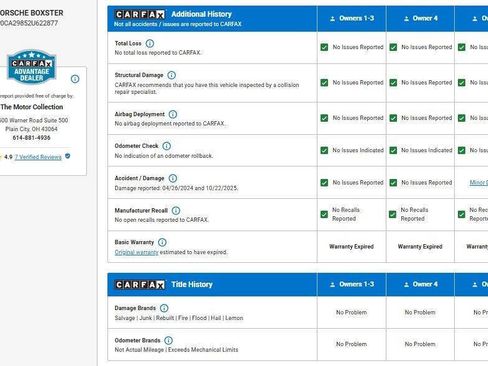Viewport: 488px width, 366px height.
Task: Click dealer phone number 614-881-4936
Action: pos(31,138)
